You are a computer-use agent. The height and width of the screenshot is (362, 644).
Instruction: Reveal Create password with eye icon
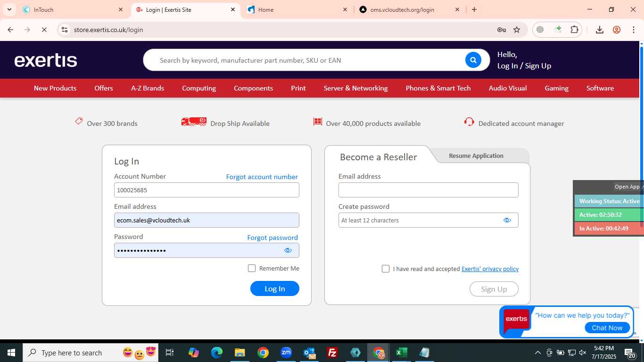tap(507, 220)
